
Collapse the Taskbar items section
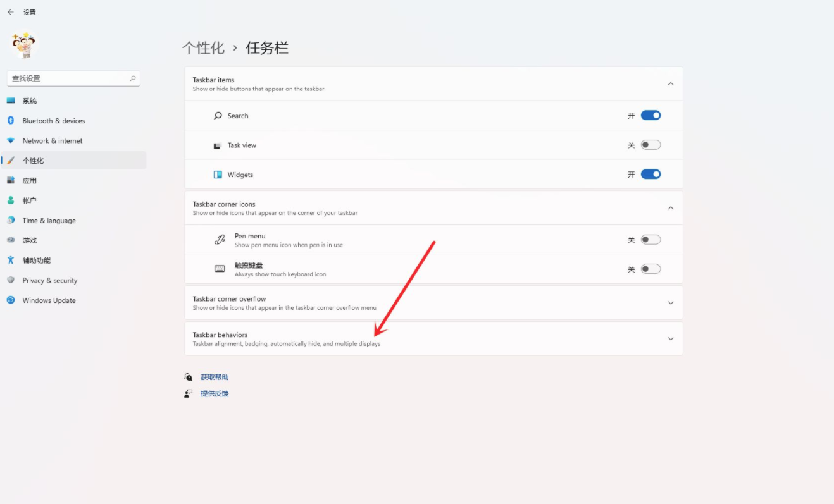tap(670, 83)
